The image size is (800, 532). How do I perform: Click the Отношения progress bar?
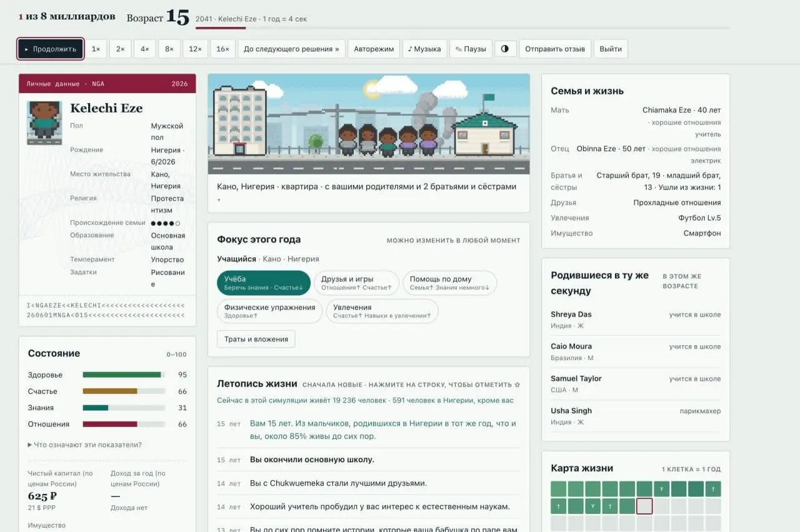click(124, 424)
